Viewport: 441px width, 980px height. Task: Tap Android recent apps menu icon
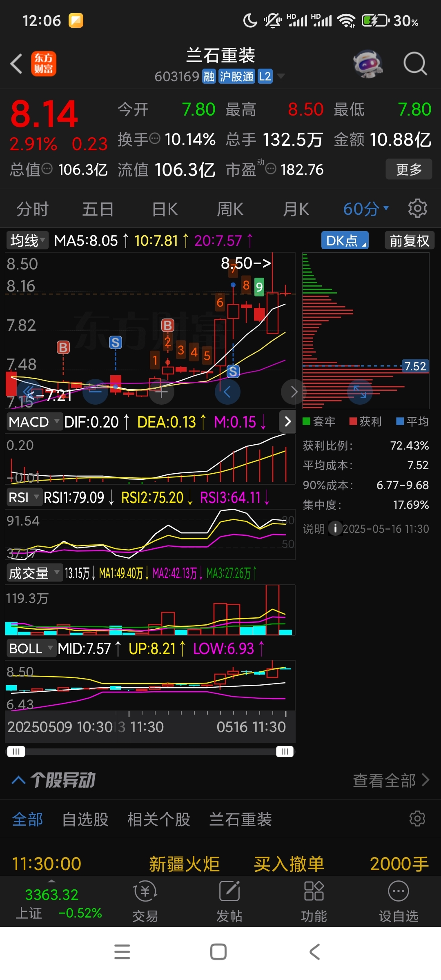coord(122,951)
